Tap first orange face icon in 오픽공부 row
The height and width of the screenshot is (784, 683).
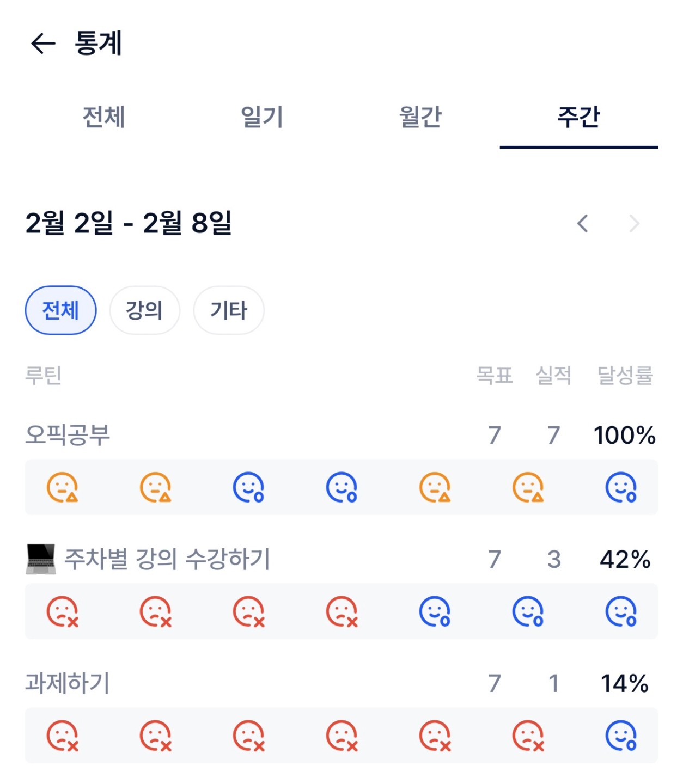tap(63, 487)
